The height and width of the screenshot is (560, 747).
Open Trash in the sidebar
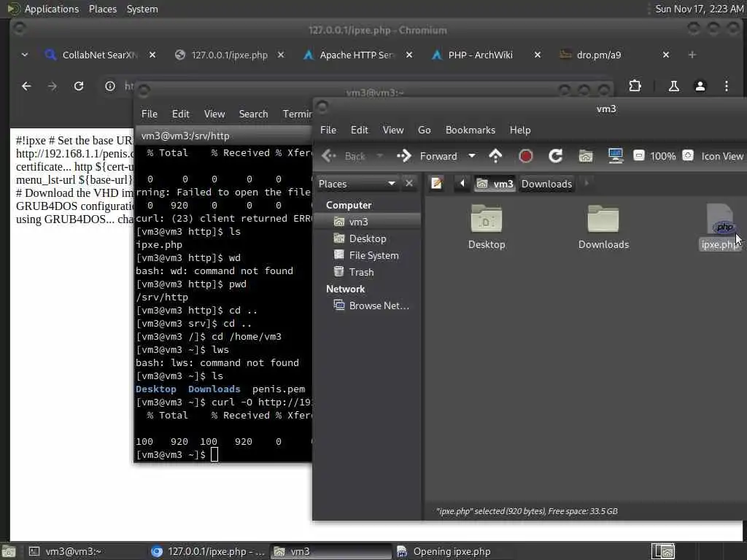367,272
